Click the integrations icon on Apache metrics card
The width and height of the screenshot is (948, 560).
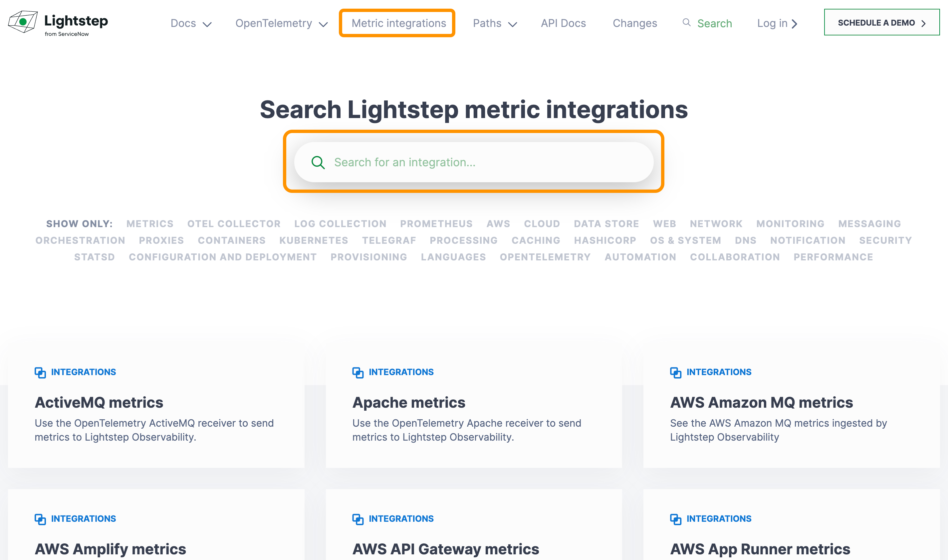[358, 372]
